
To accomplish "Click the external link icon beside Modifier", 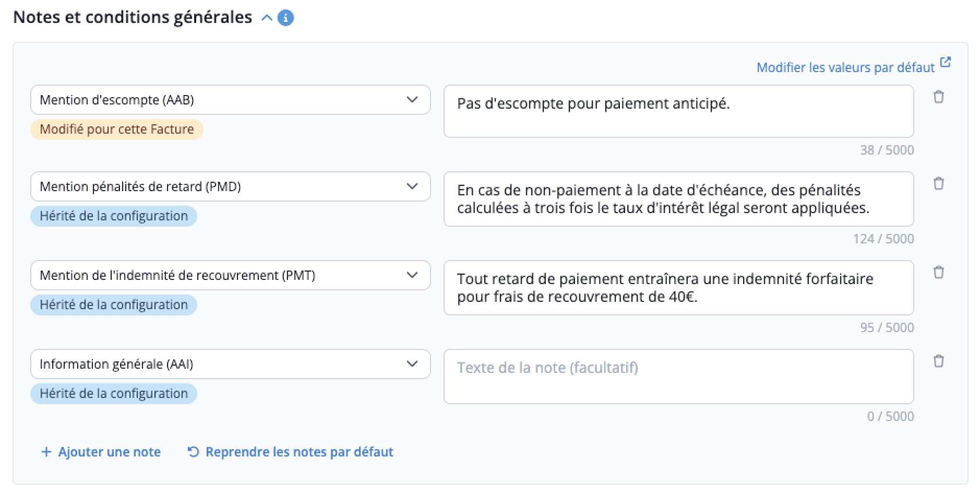I will (x=946, y=62).
